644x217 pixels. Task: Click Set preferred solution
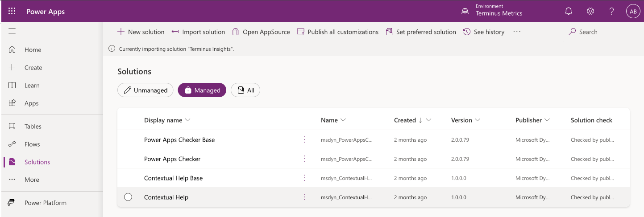click(420, 32)
